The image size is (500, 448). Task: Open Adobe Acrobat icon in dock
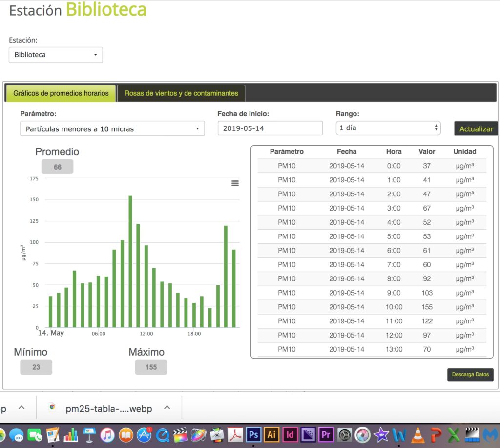pos(235,434)
